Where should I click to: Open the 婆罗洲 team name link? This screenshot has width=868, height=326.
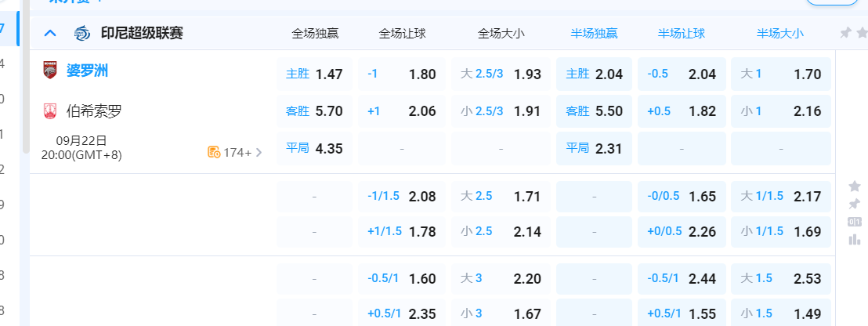[87, 71]
